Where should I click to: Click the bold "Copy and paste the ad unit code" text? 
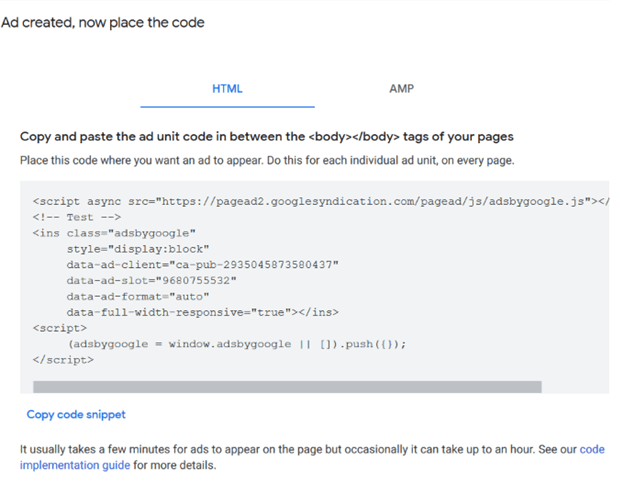[267, 136]
